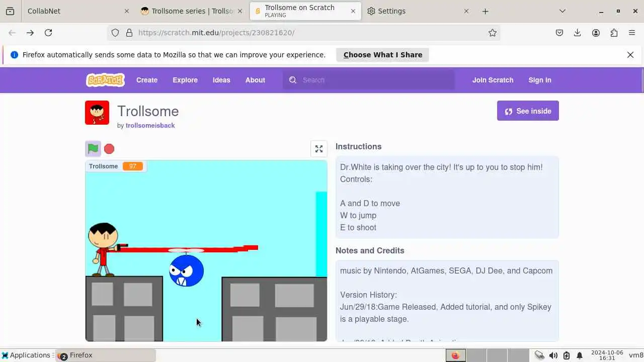The image size is (644, 362).
Task: Focus the Scratch search field
Action: (368, 80)
